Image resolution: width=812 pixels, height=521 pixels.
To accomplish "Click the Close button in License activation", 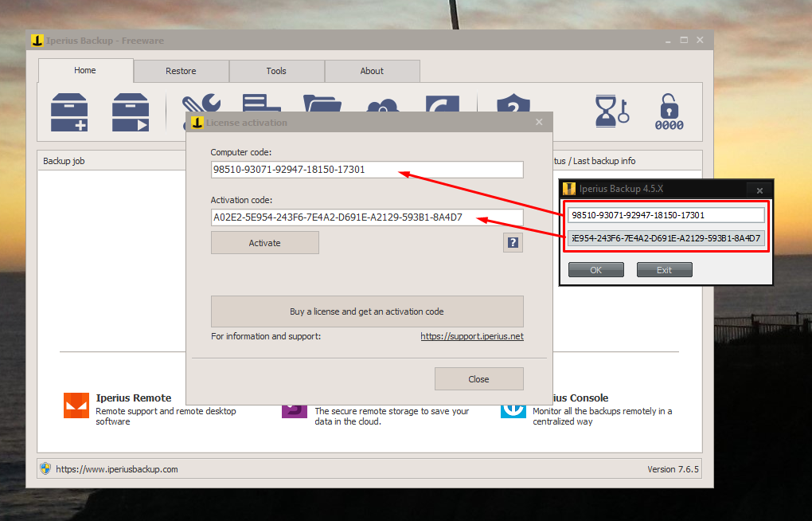I will (x=479, y=379).
